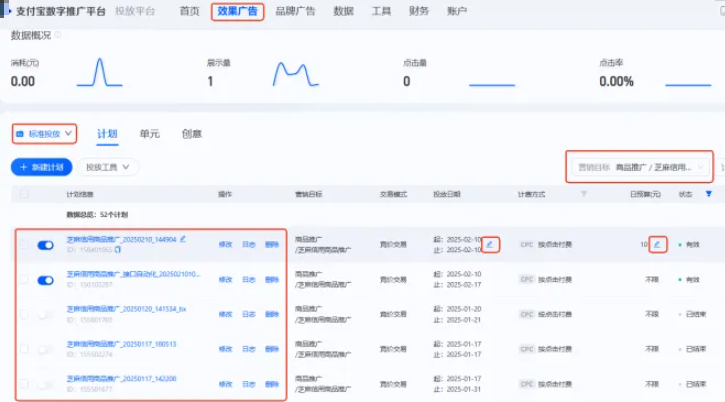
Task: Click the 计划信息 column header
Action: (x=80, y=194)
